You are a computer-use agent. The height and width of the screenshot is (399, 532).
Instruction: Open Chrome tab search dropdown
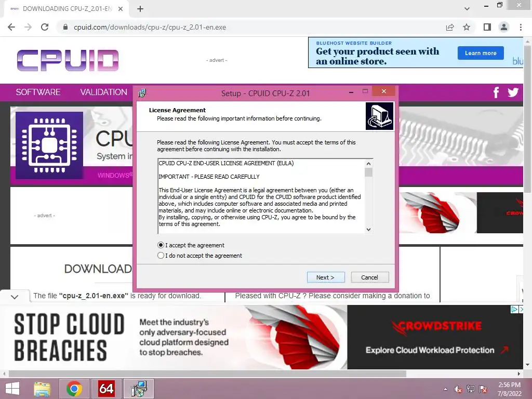[x=467, y=9]
